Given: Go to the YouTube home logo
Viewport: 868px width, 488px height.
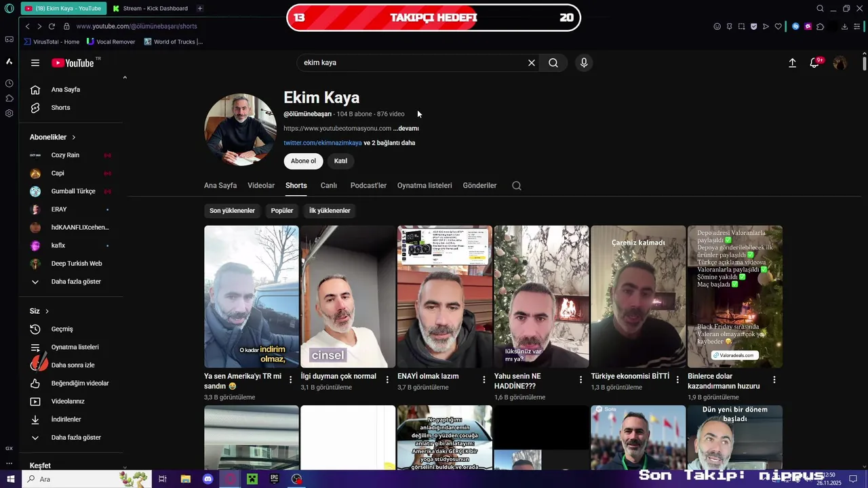Looking at the screenshot, I should tap(73, 63).
